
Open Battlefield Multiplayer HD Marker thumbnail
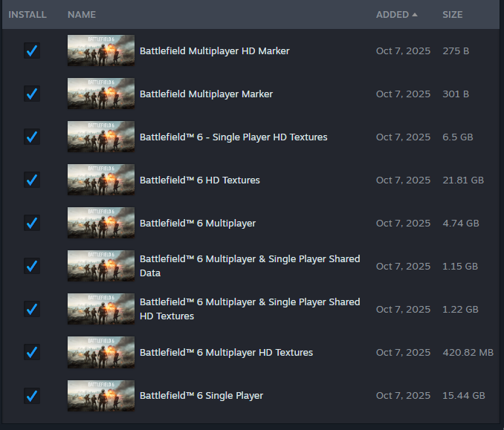pyautogui.click(x=101, y=51)
